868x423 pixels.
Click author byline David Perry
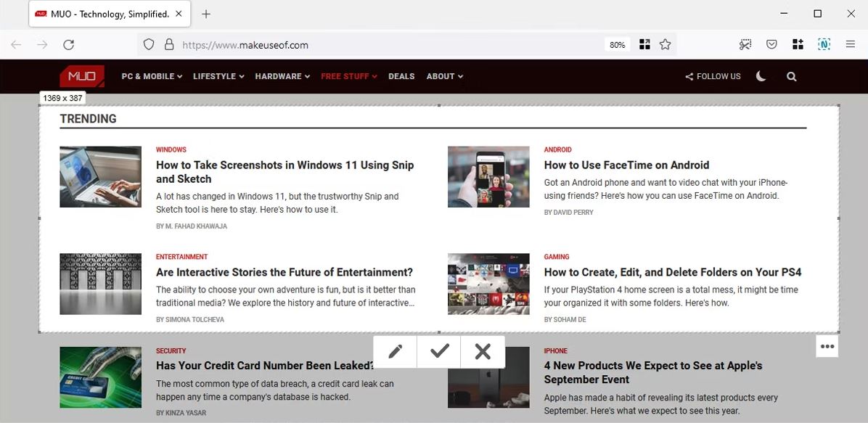pyautogui.click(x=568, y=213)
